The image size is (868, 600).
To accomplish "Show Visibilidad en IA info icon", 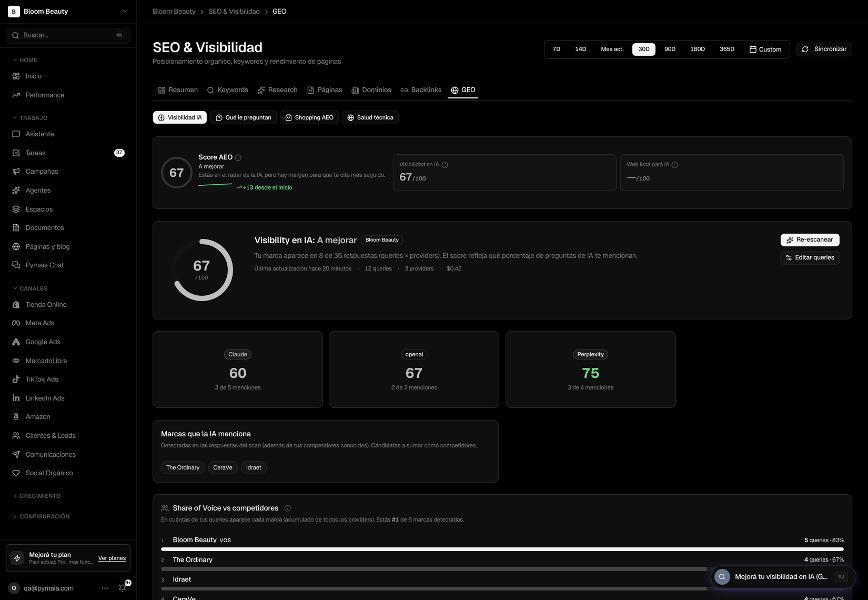I will click(445, 165).
